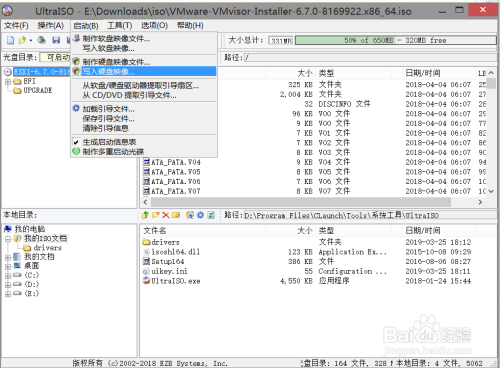
Task: Click the floppy icon beside 制作软盘映像文件
Action: click(76, 38)
